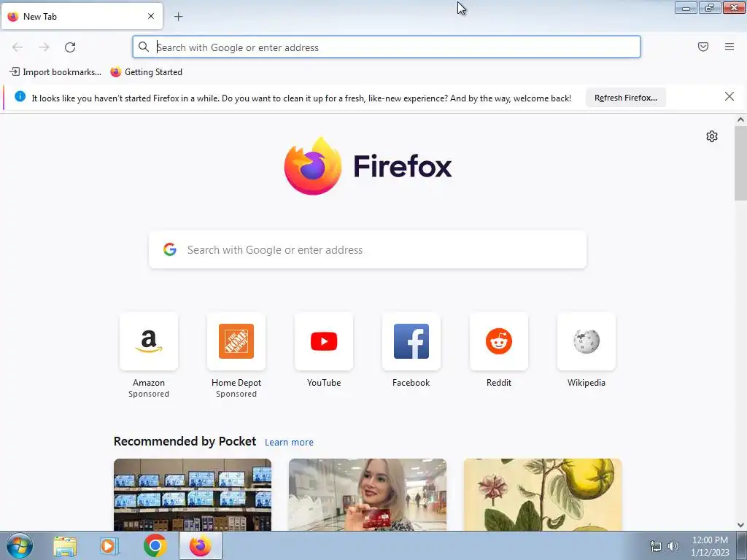Click the Forward navigation arrow
Screen dimensions: 747x560
coord(44,47)
